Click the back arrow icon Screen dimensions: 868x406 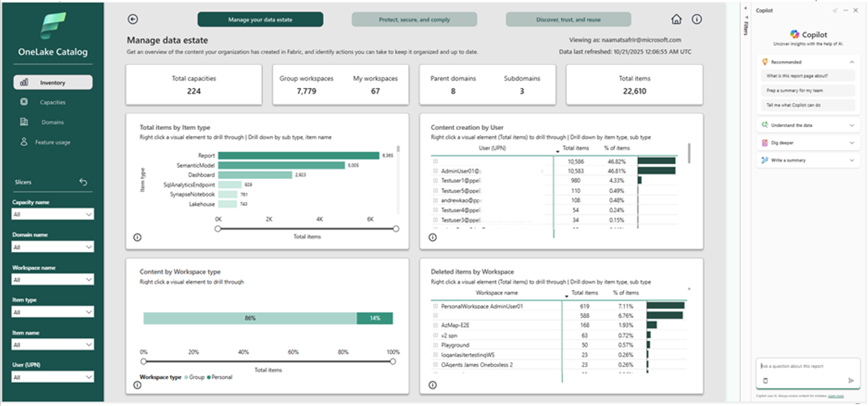[133, 20]
